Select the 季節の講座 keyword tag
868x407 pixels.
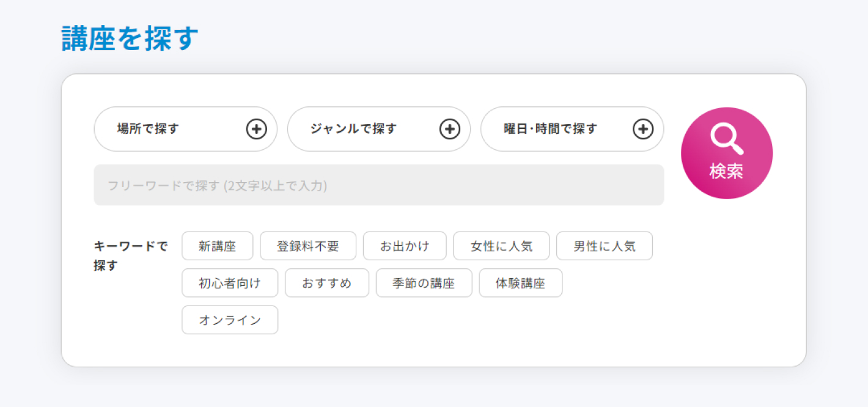424,283
